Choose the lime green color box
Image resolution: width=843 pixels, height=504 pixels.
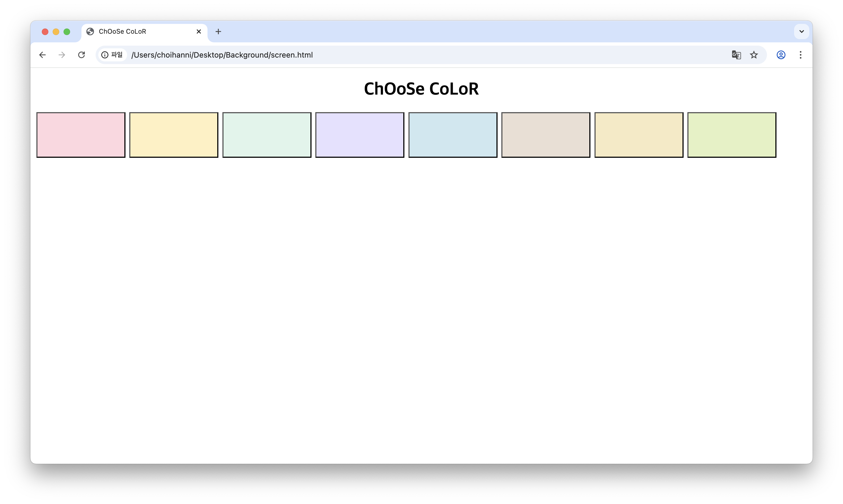pyautogui.click(x=732, y=135)
